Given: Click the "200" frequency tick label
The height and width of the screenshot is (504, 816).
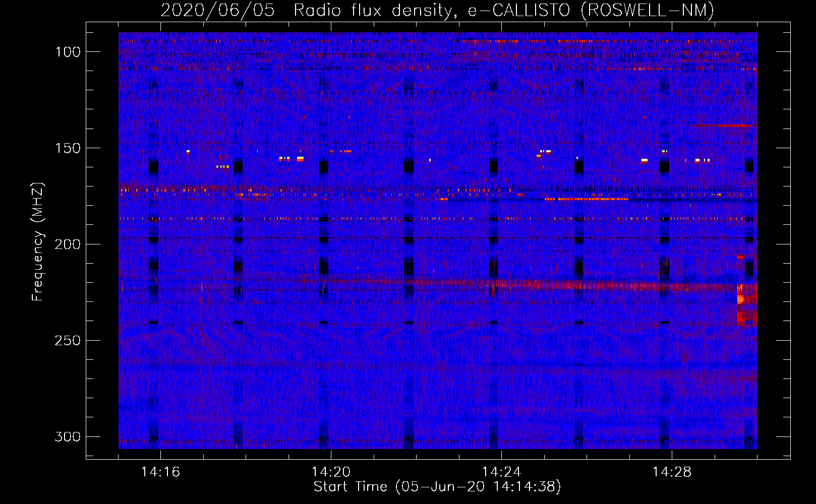Looking at the screenshot, I should [x=68, y=244].
